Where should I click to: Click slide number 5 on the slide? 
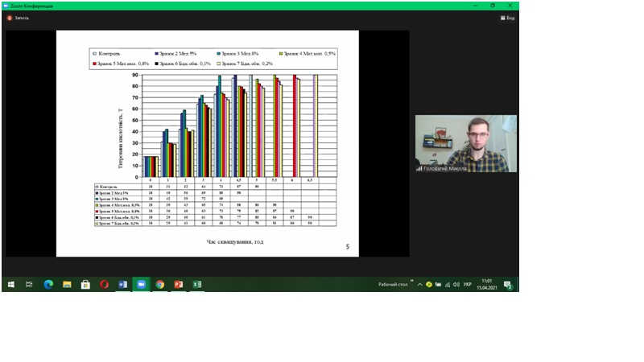pyautogui.click(x=348, y=247)
